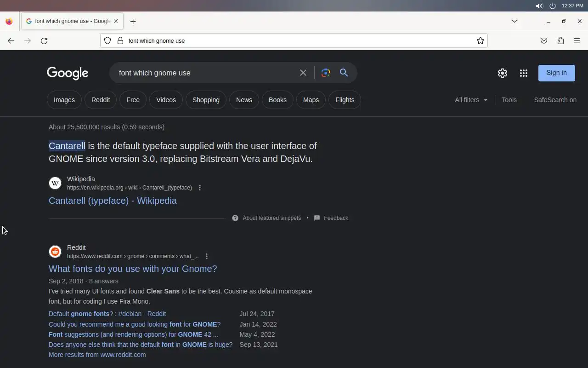Viewport: 588px width, 368px height.
Task: Click the Sign in button
Action: click(557, 73)
